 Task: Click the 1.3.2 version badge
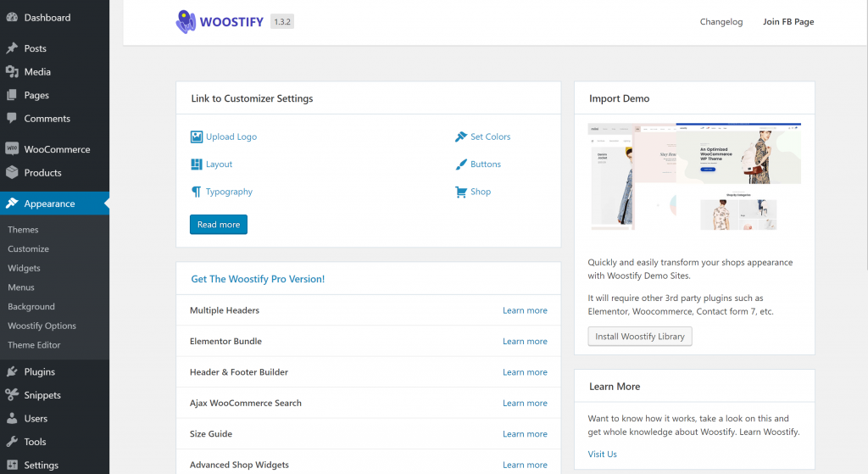[x=282, y=21]
